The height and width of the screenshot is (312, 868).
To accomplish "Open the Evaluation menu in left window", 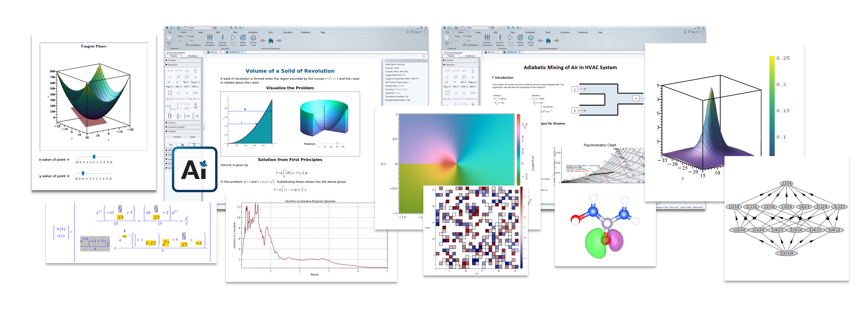I will pyautogui.click(x=253, y=32).
